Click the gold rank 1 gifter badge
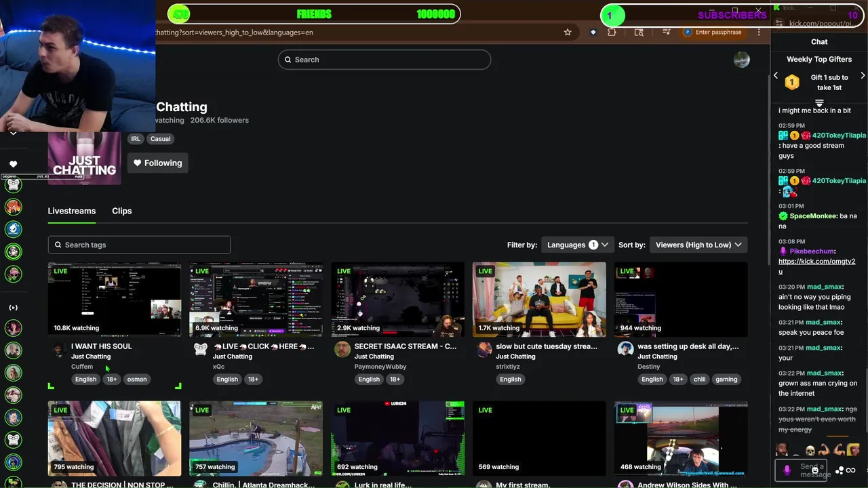Image resolution: width=868 pixels, height=488 pixels. coord(792,83)
